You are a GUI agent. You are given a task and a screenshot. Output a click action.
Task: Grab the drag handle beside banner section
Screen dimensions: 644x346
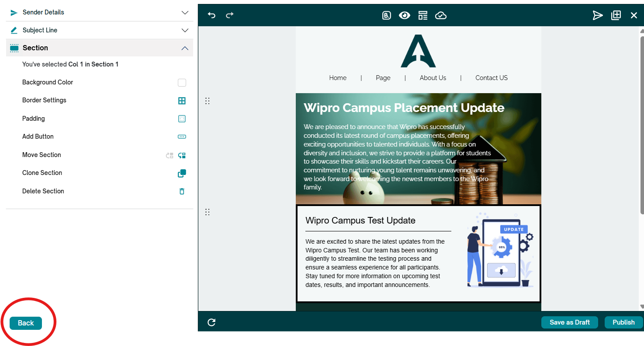pyautogui.click(x=208, y=101)
